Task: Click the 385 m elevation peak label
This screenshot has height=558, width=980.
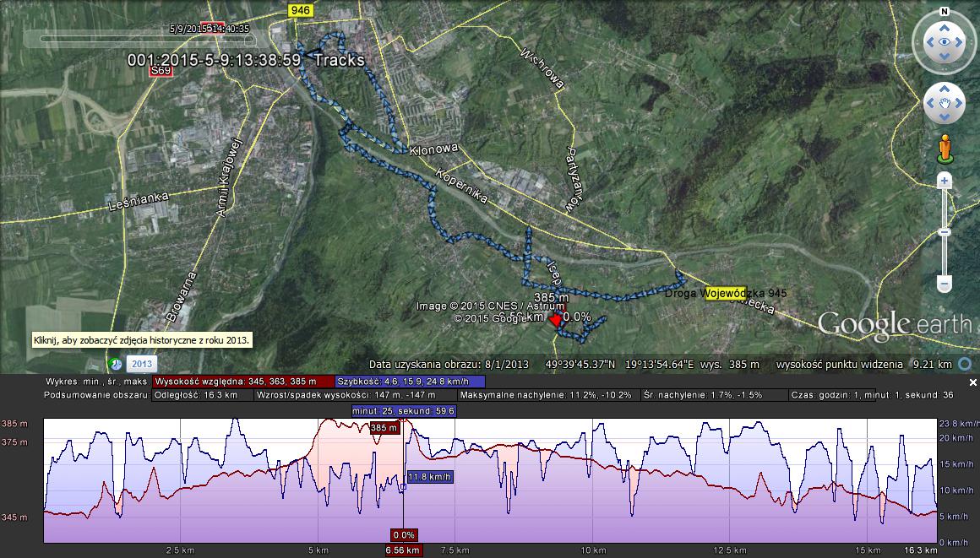Action: click(383, 428)
